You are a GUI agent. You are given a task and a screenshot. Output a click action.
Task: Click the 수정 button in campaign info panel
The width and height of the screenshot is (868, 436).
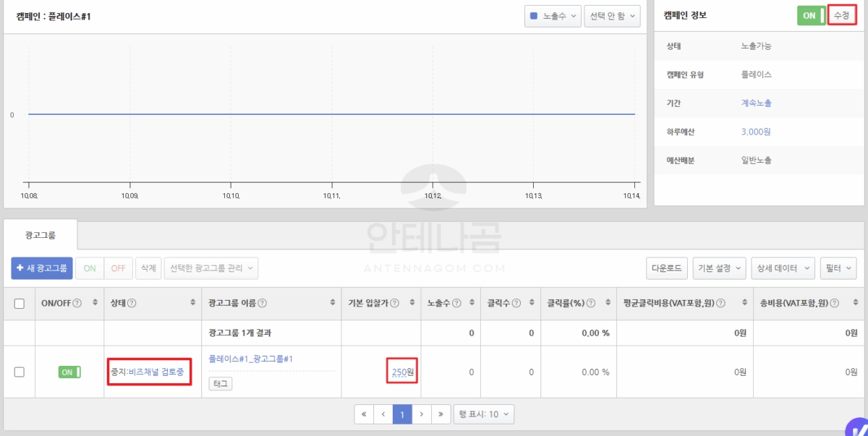(x=841, y=14)
